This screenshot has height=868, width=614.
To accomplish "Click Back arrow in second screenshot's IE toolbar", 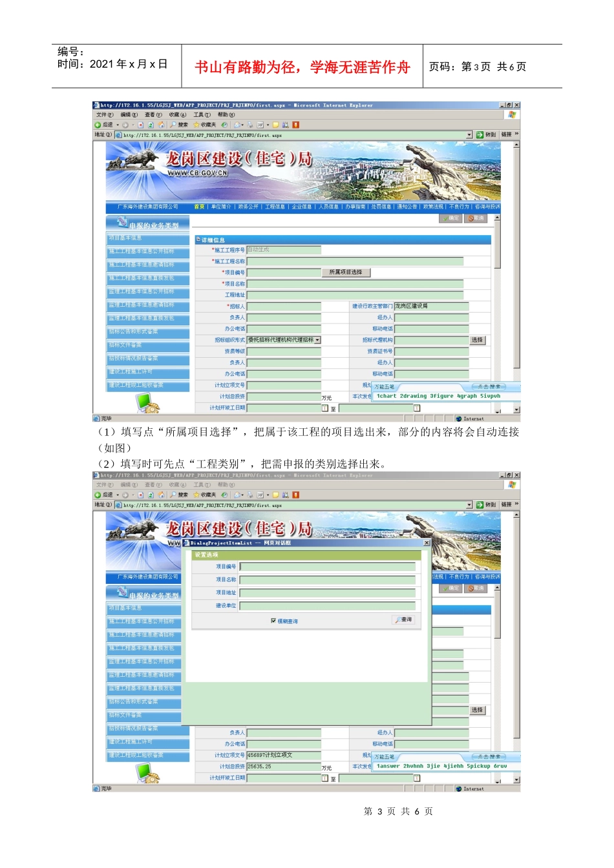I will click(x=98, y=495).
